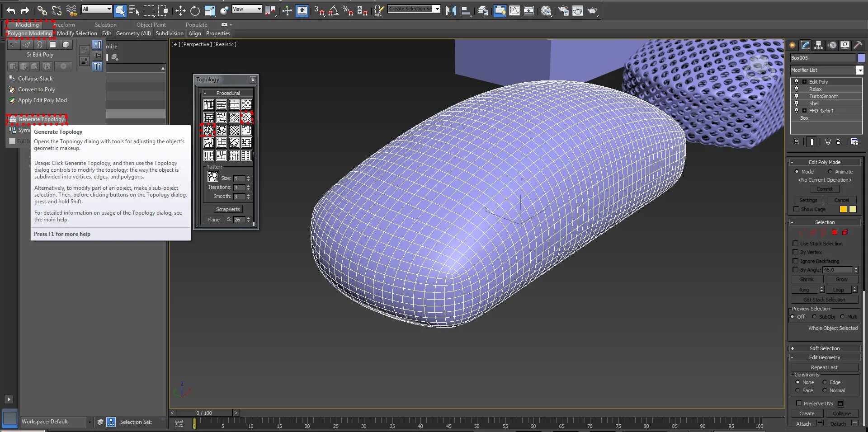Open the Object Paint tab
The width and height of the screenshot is (868, 432).
(151, 25)
